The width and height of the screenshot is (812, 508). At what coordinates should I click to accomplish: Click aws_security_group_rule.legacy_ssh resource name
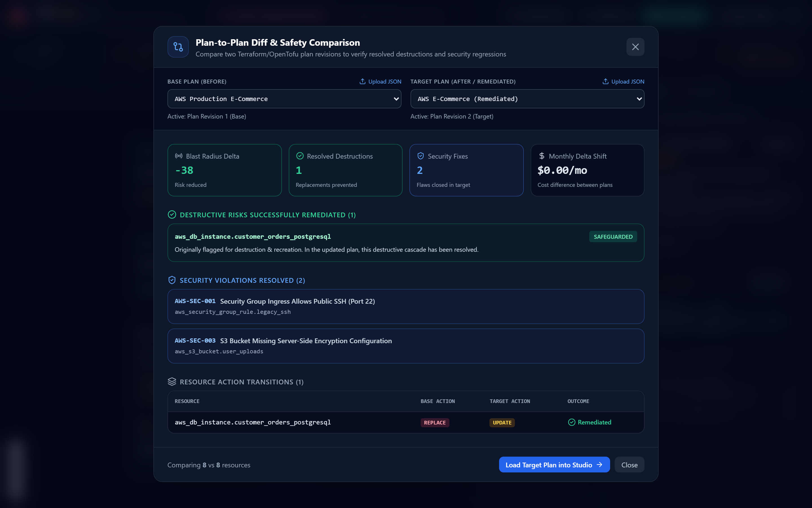tap(233, 312)
